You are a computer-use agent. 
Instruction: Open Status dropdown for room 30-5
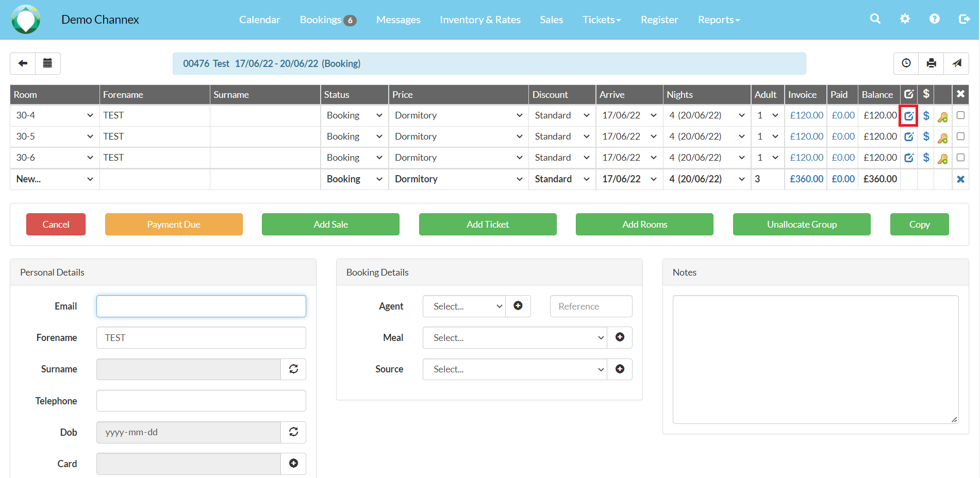click(x=355, y=136)
